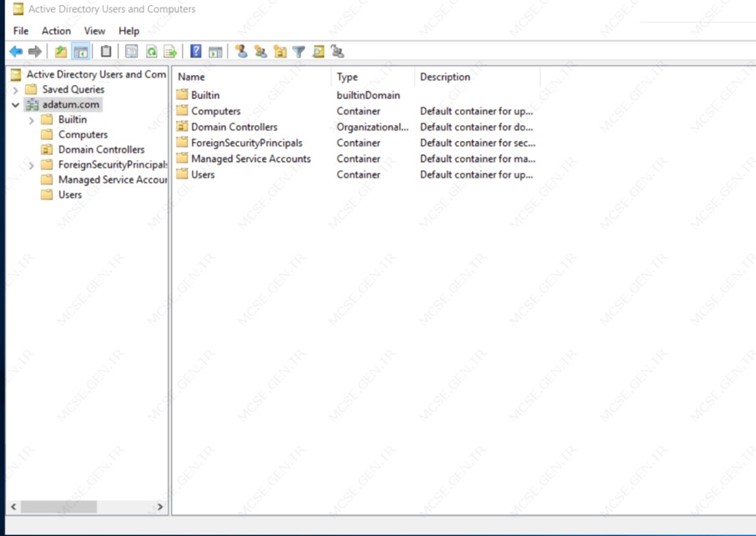
Task: Click the Export List toolbar icon
Action: [170, 51]
